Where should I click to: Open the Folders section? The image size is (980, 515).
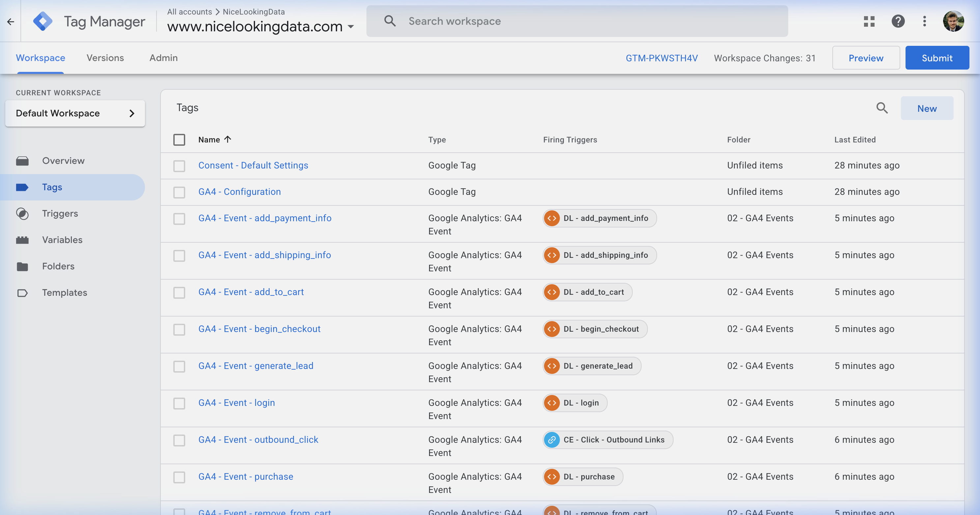[x=58, y=266]
